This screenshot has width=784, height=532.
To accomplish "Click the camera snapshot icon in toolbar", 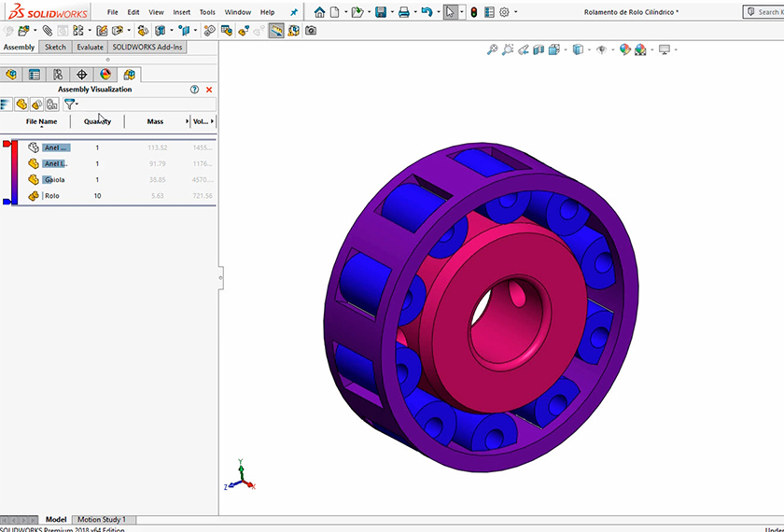I will click(311, 30).
